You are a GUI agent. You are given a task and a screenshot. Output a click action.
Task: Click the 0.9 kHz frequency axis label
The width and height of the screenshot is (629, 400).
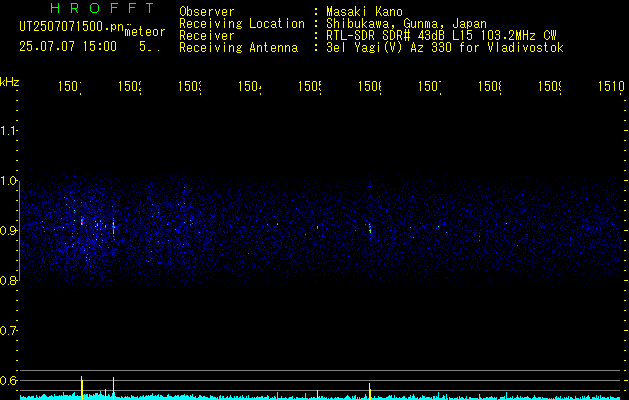point(8,230)
